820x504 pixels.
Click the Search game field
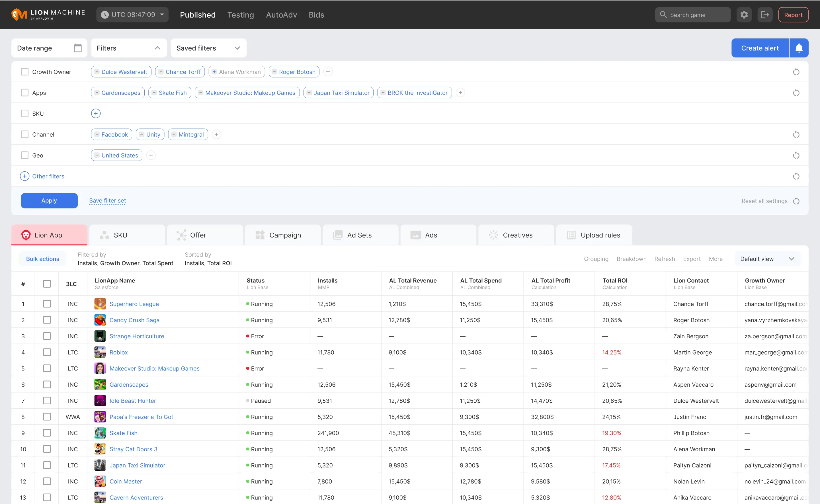click(x=693, y=15)
